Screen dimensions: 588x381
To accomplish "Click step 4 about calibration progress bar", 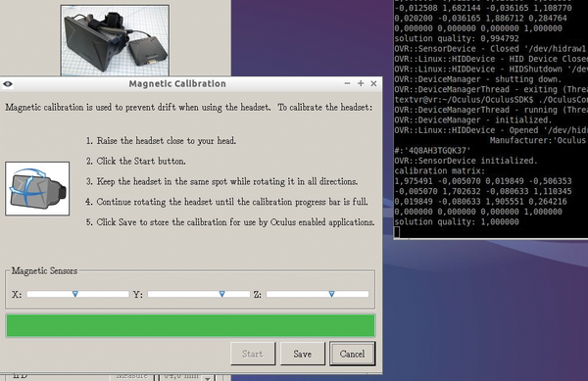I will 227,202.
